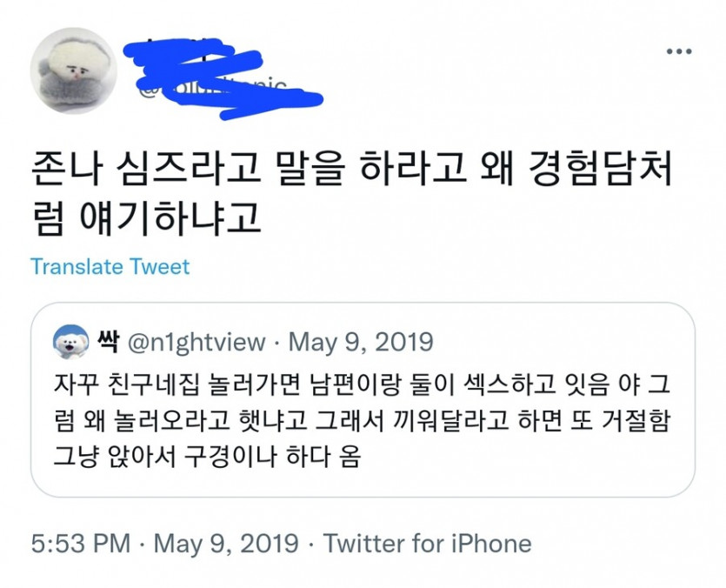This screenshot has width=726, height=588.
Task: Open the quoted user's display name 싹
Action: tap(111, 341)
